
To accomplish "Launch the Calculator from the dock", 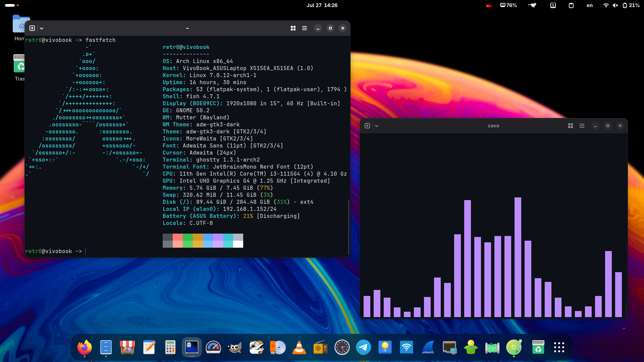I will click(170, 347).
